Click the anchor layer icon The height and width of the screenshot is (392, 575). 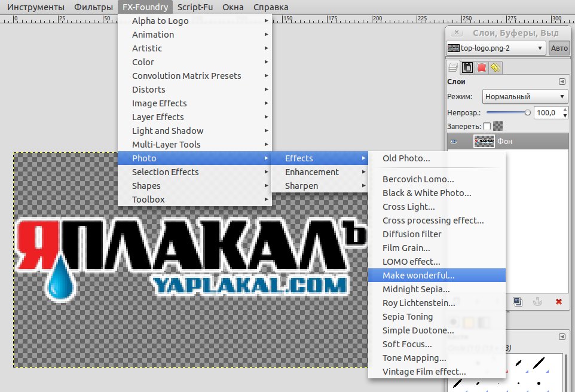[x=537, y=302]
